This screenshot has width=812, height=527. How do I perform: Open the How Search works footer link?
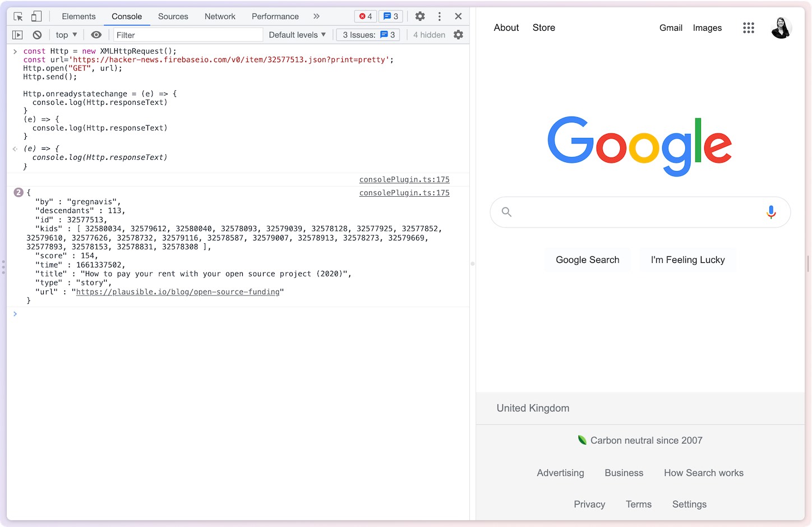point(704,473)
